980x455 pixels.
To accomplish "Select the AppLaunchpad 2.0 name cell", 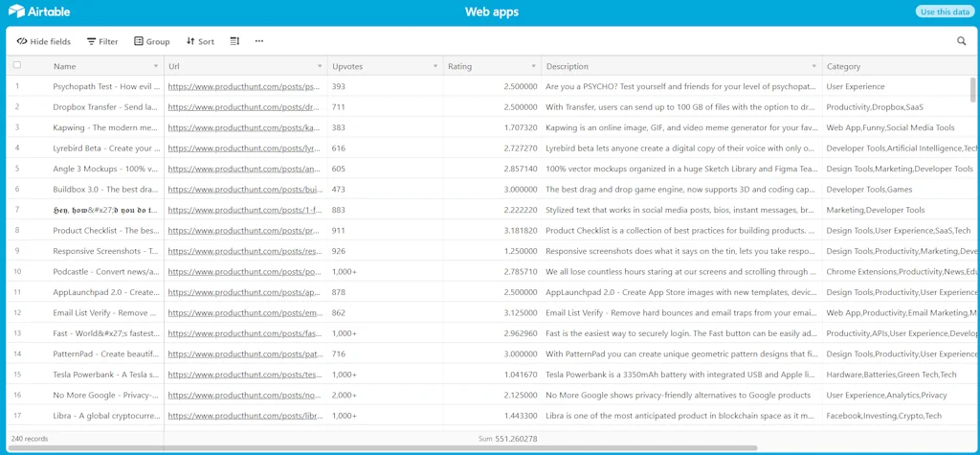I will [x=106, y=292].
